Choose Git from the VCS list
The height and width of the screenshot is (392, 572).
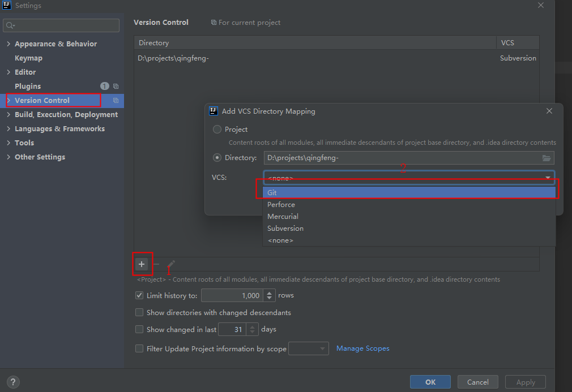point(272,193)
